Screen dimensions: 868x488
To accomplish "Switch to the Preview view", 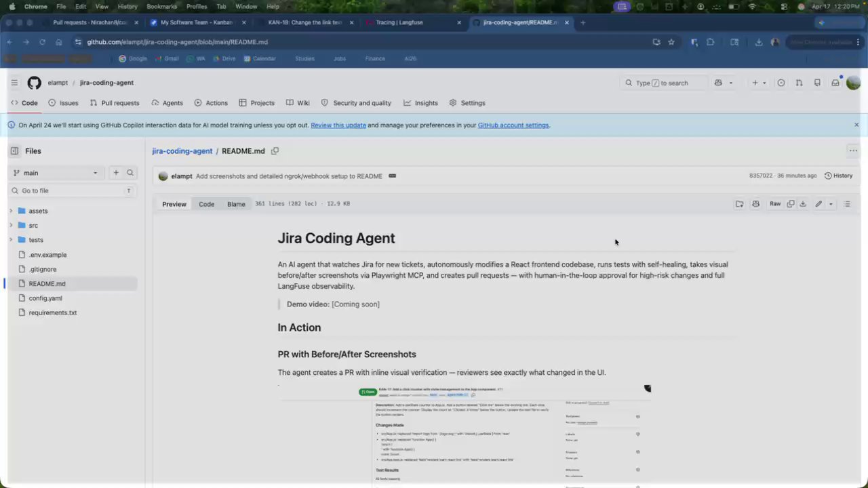I will 174,204.
